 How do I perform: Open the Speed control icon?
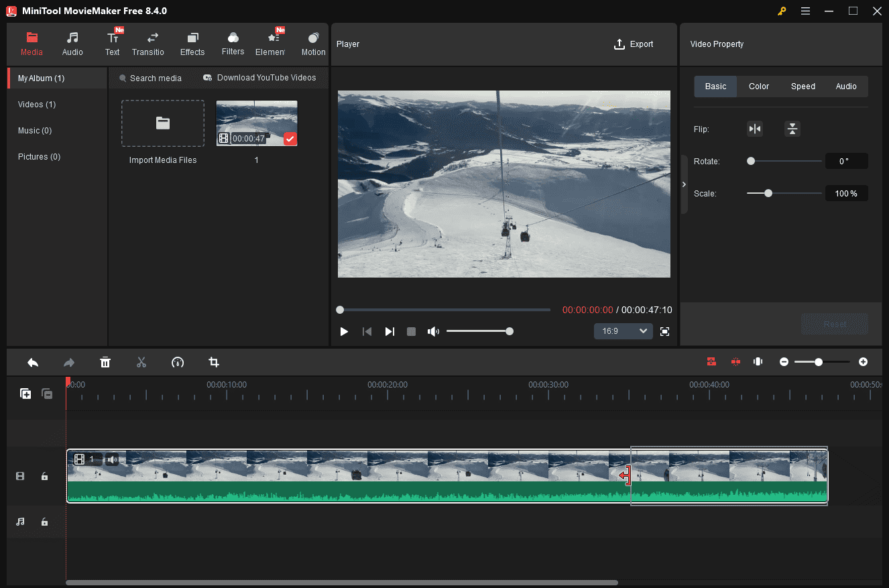point(178,362)
